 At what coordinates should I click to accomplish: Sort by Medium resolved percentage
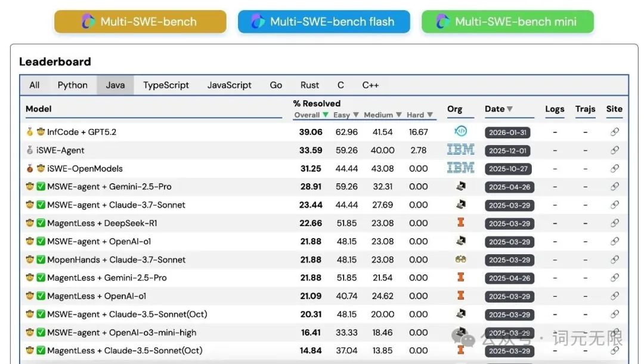point(382,115)
